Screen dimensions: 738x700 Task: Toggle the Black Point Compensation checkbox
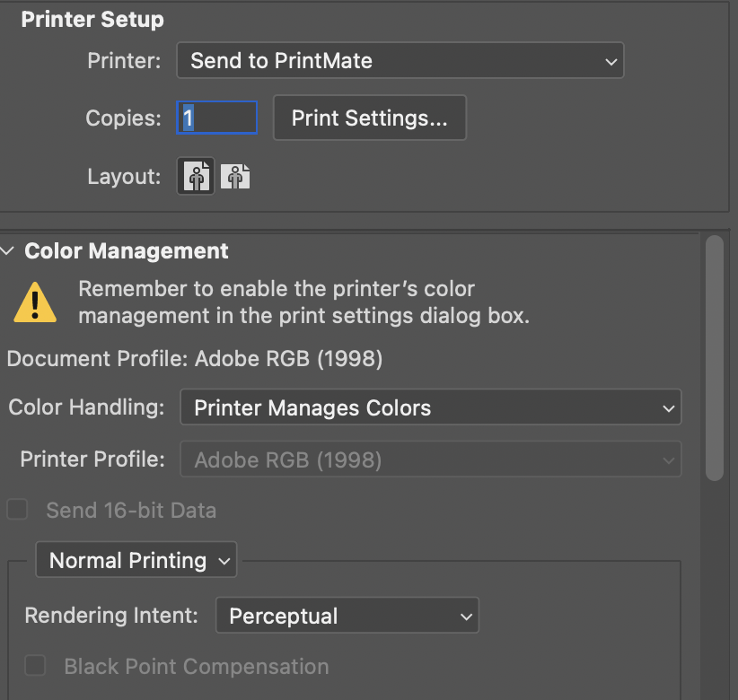[x=35, y=665]
